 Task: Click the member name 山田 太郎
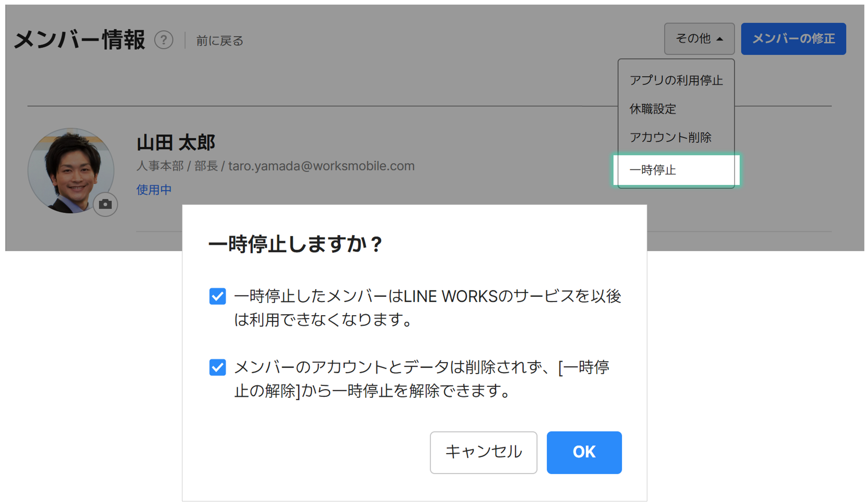tap(176, 143)
